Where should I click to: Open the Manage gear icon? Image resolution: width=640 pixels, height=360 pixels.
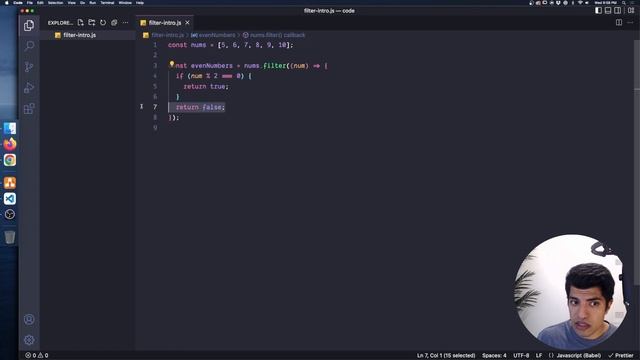point(29,340)
